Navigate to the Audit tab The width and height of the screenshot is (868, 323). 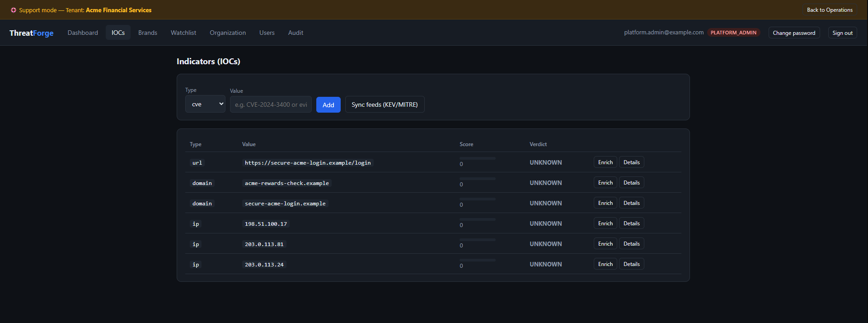click(296, 33)
